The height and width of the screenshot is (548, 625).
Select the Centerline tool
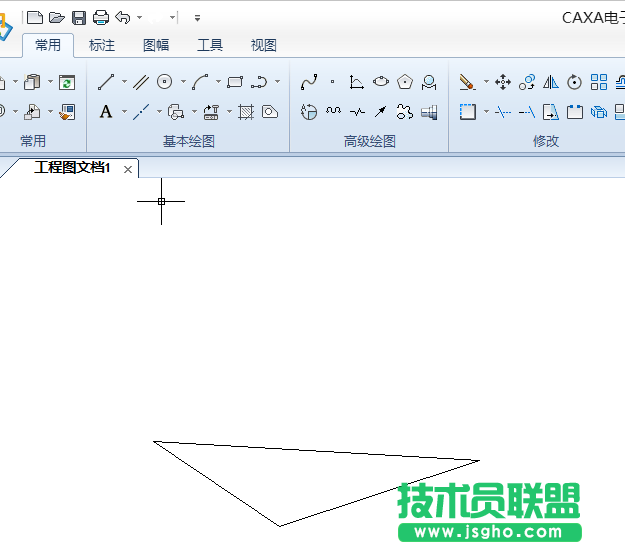(141, 112)
